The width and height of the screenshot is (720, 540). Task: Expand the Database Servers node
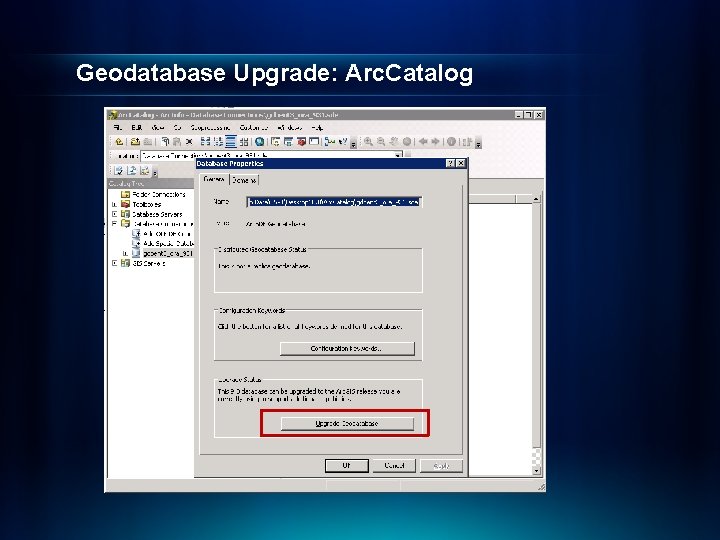click(x=114, y=214)
